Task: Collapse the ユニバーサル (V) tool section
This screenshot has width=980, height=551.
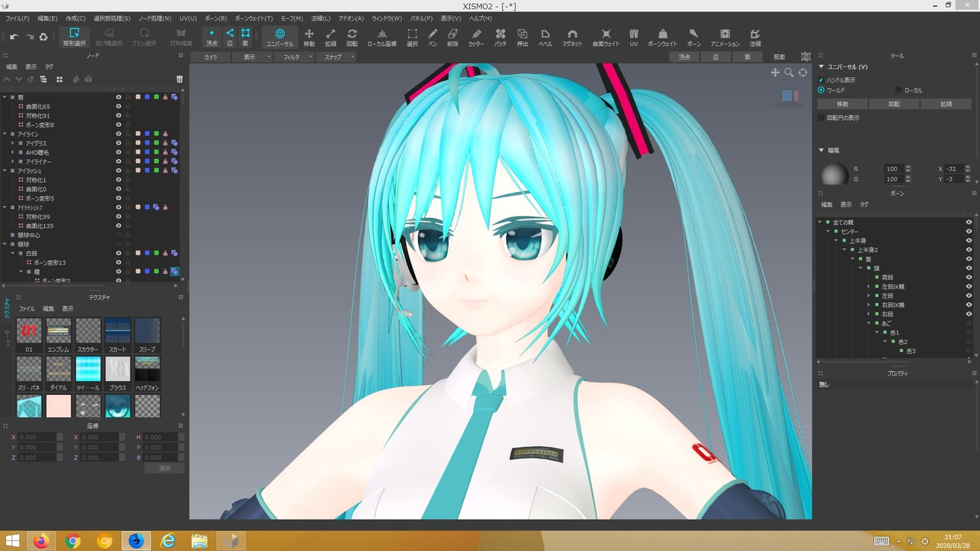Action: (822, 67)
